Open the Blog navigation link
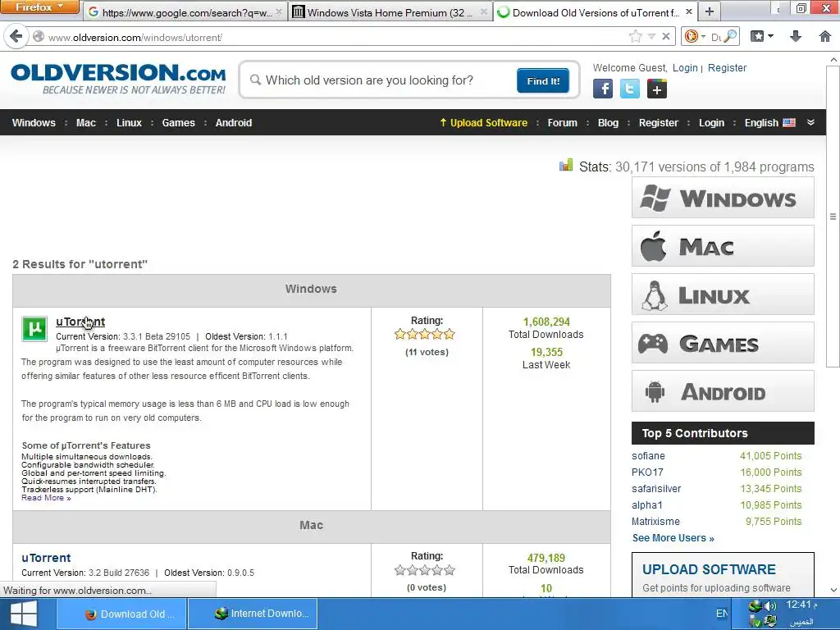 608,123
